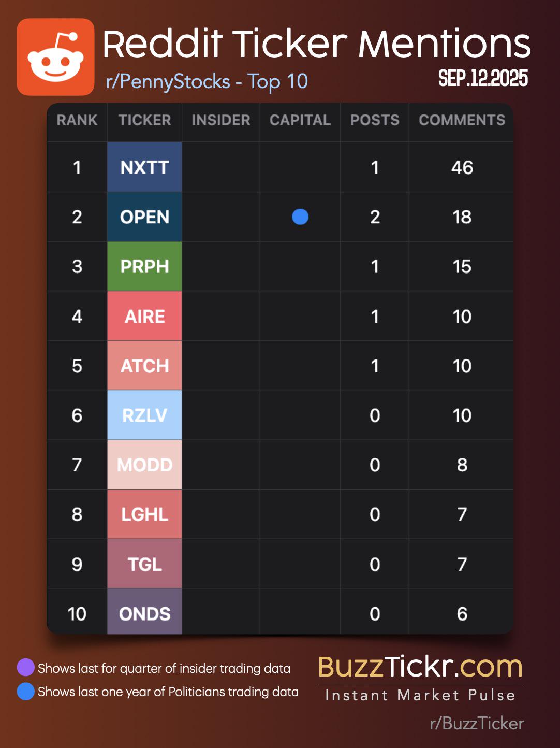560x748 pixels.
Task: Open the ONDS ticker cell
Action: click(x=144, y=613)
